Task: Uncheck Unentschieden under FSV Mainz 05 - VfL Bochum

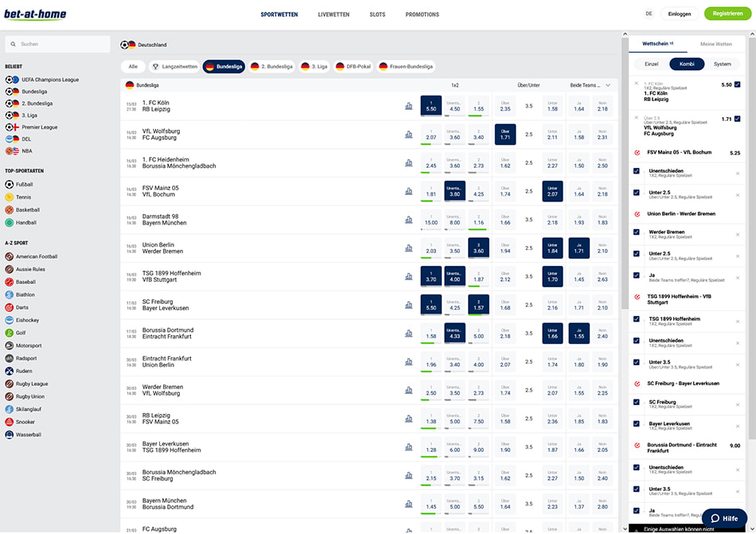Action: pos(637,171)
